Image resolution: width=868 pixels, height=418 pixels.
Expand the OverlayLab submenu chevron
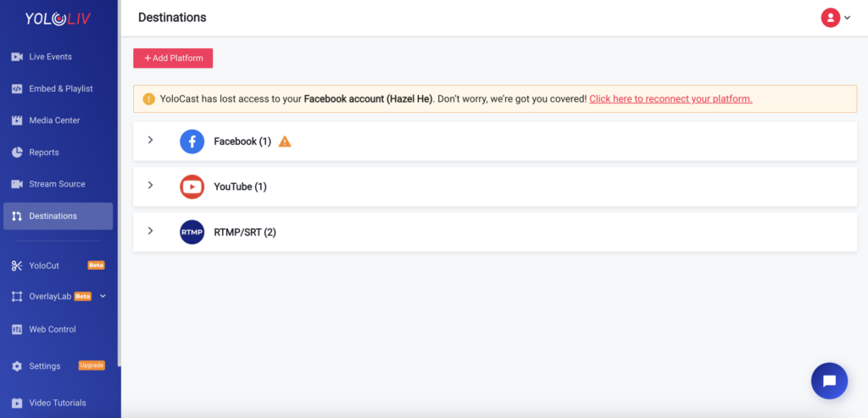103,296
